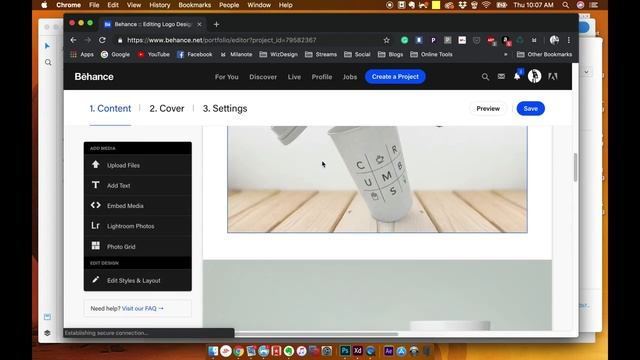Open Lightroom Photos Lr icon
The height and width of the screenshot is (360, 640).
[96, 226]
